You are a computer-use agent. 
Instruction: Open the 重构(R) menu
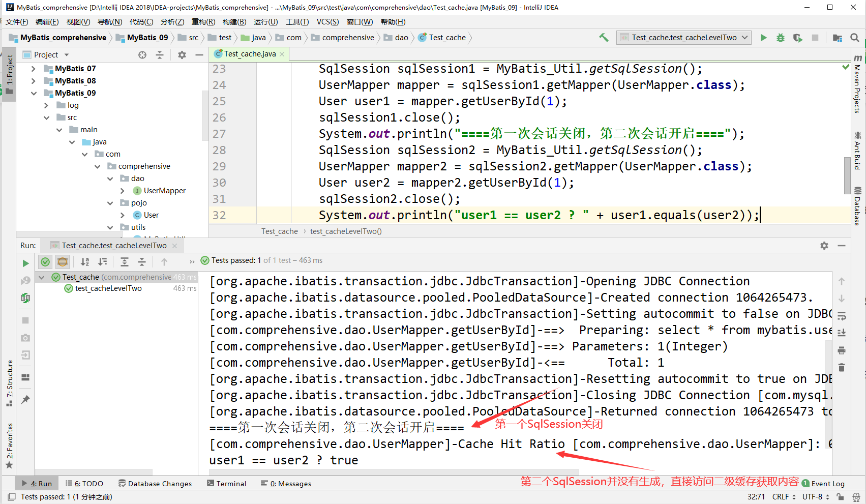point(203,22)
